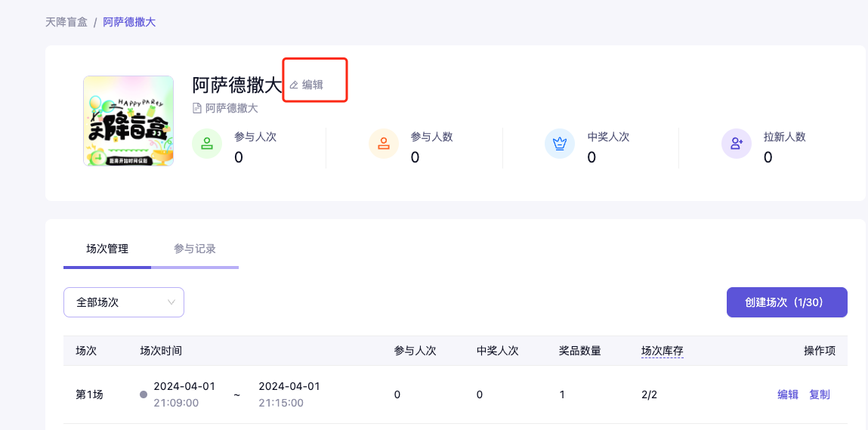The image size is (868, 430).
Task: Click the blue crown 中奖人次 icon
Action: click(x=560, y=143)
